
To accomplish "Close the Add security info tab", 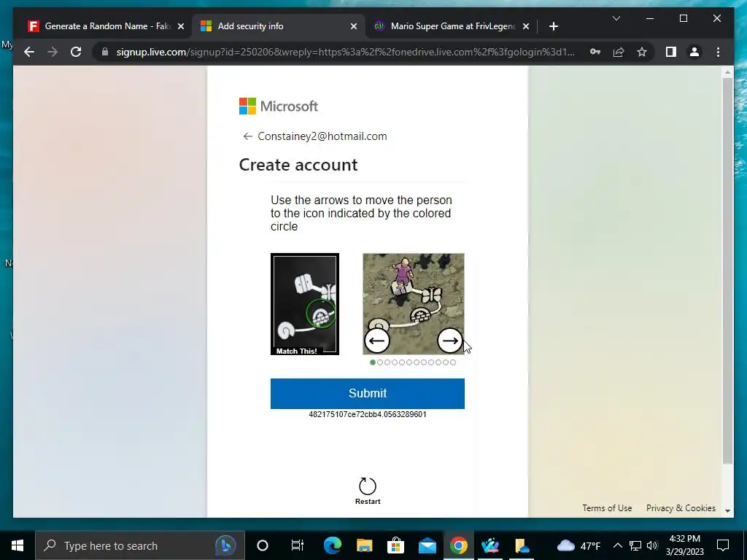I will [354, 26].
